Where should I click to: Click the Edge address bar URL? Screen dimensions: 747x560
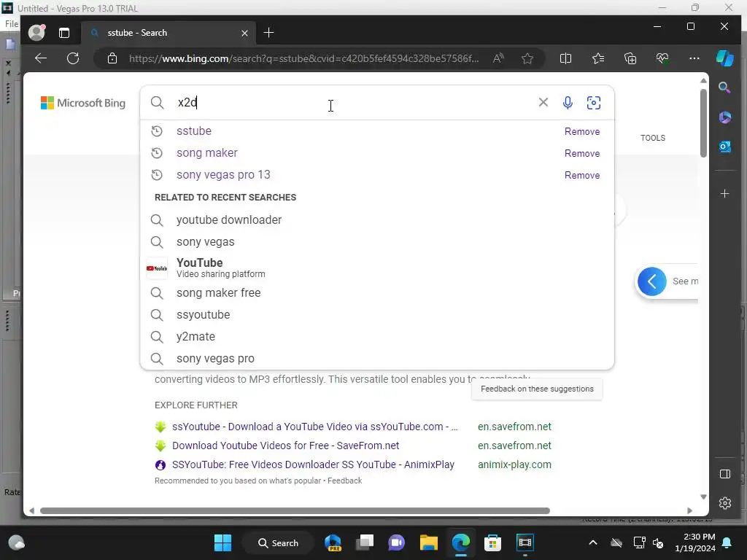303,58
